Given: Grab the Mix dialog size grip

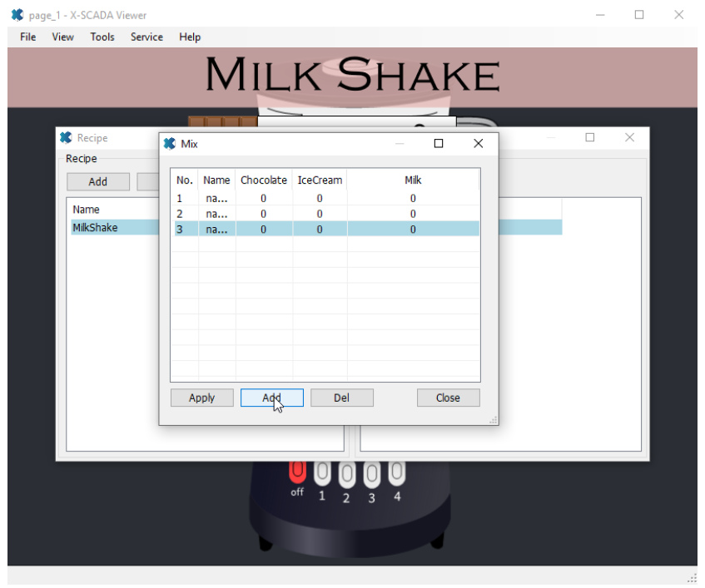Looking at the screenshot, I should (494, 420).
